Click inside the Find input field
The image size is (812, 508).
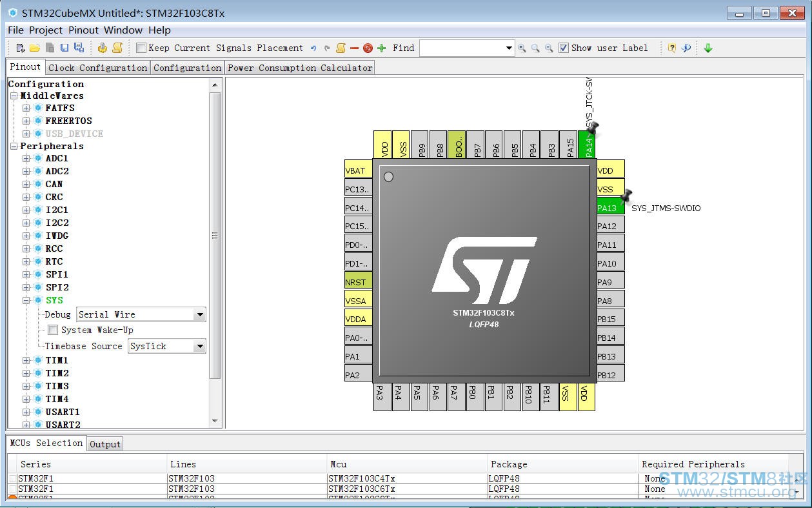[x=461, y=48]
